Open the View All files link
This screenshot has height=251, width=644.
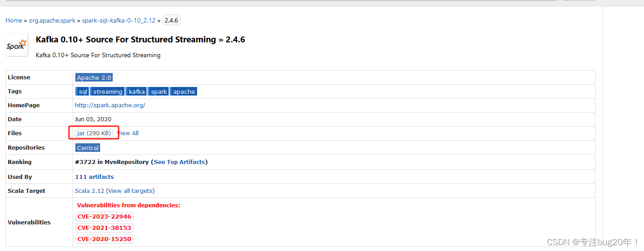(128, 133)
